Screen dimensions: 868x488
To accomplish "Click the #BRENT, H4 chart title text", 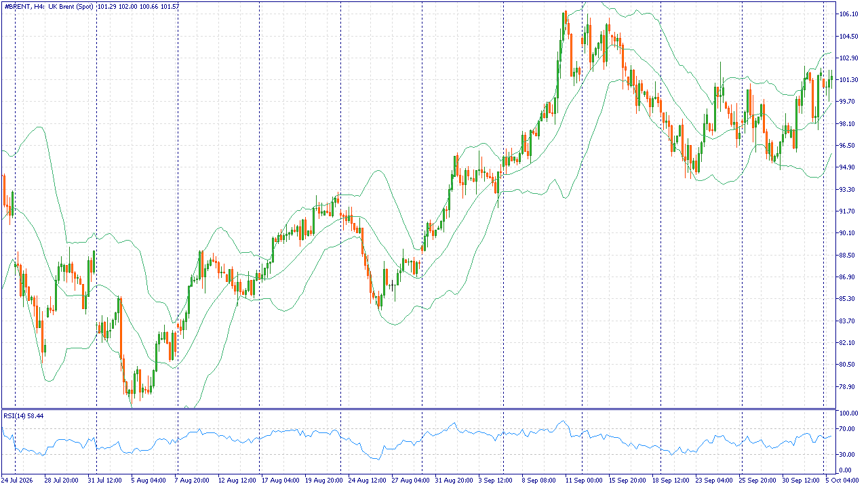I will coord(24,6).
